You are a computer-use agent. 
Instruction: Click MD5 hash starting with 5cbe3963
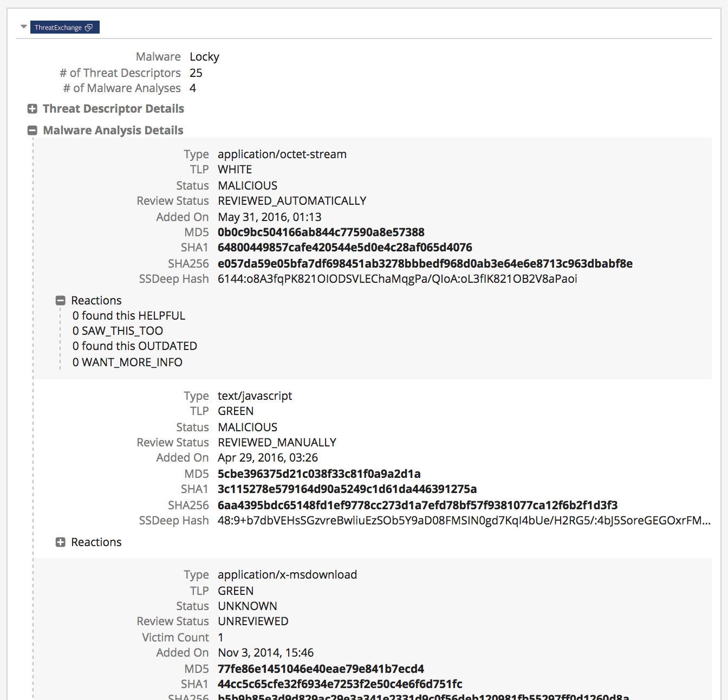319,474
